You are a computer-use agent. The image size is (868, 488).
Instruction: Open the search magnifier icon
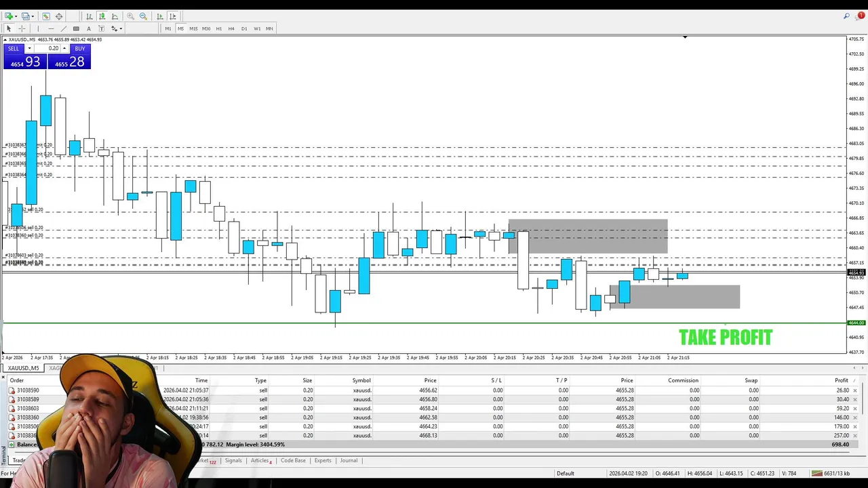847,16
